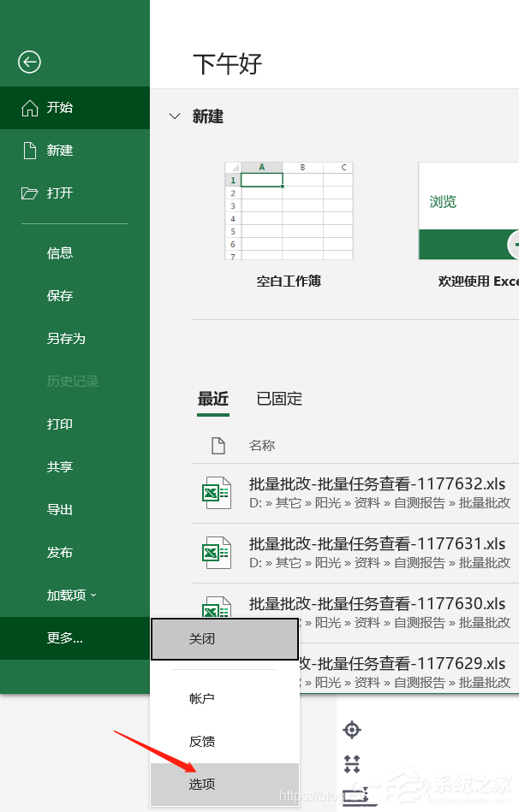Click the back arrow to exit backstage

click(30, 62)
